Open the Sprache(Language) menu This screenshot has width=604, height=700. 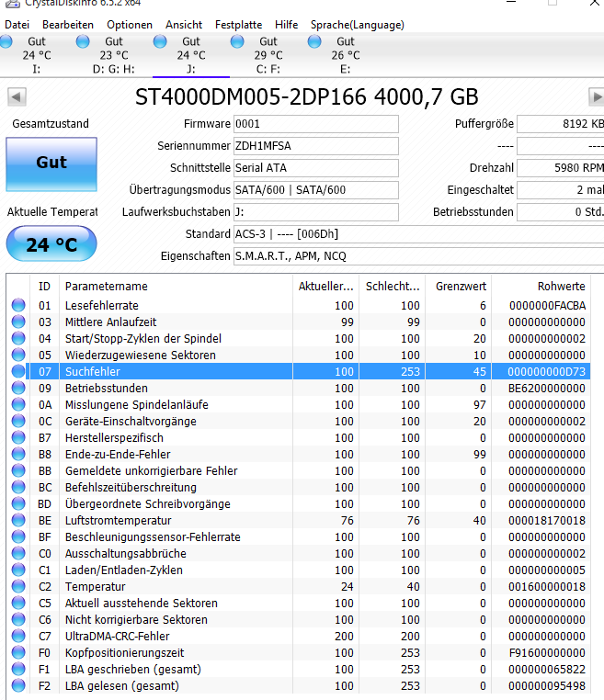tap(358, 25)
